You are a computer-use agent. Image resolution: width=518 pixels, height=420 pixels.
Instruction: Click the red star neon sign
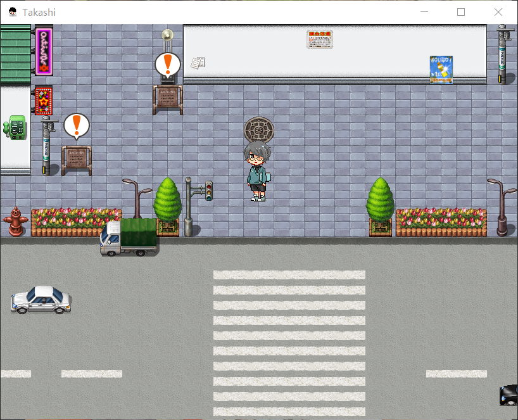(44, 101)
